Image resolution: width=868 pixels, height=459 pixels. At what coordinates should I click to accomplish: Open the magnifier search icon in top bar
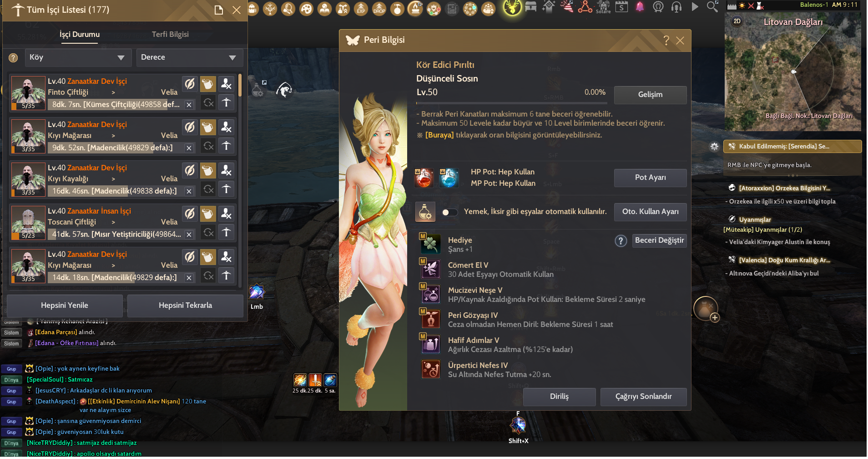[x=712, y=7]
